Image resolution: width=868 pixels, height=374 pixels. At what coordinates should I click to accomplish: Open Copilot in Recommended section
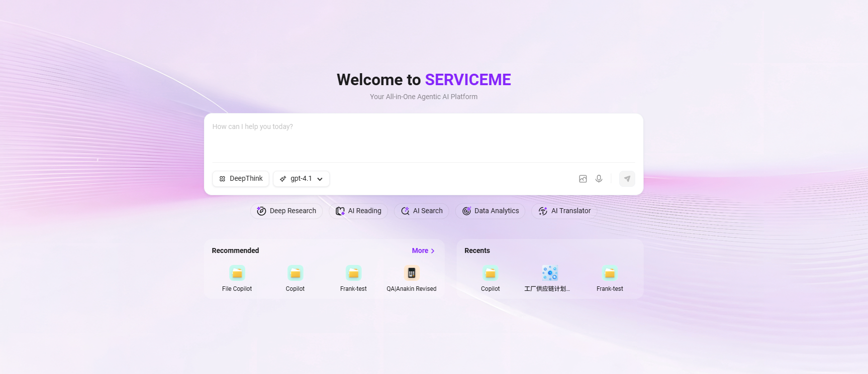pos(295,273)
